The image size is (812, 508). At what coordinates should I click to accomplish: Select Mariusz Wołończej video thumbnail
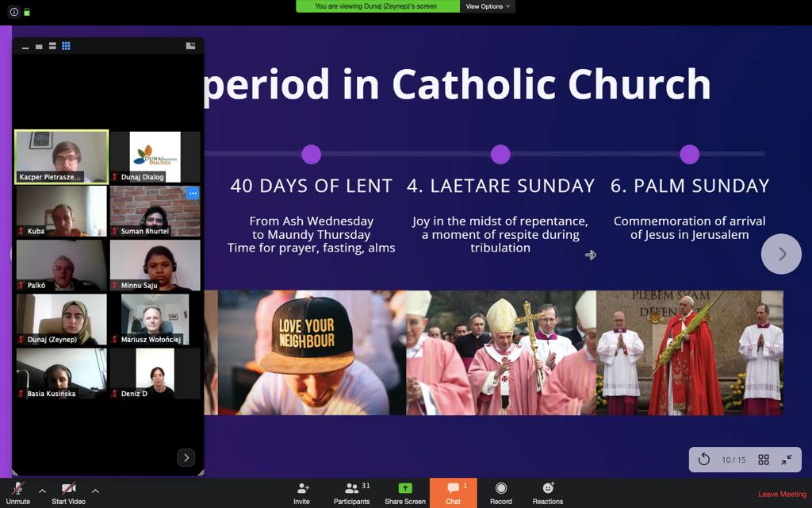coord(155,319)
